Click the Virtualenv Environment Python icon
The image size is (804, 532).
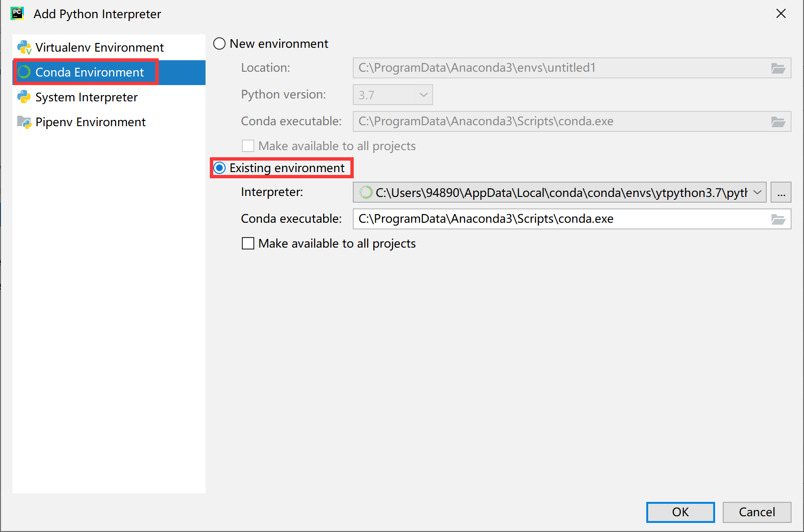click(x=24, y=47)
